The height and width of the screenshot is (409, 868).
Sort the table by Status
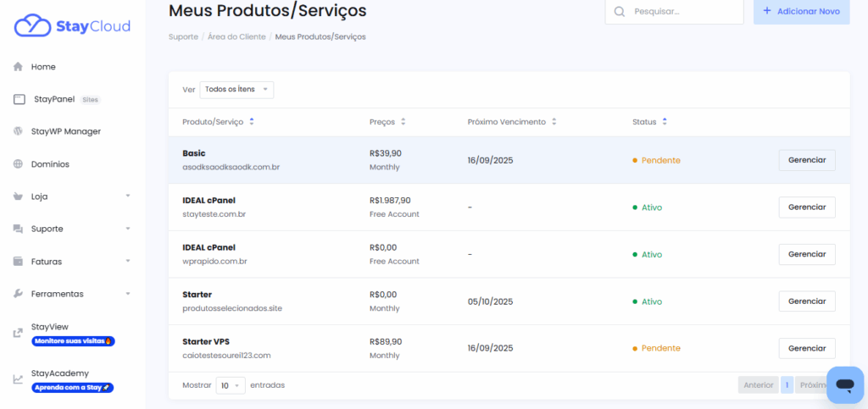pyautogui.click(x=665, y=122)
